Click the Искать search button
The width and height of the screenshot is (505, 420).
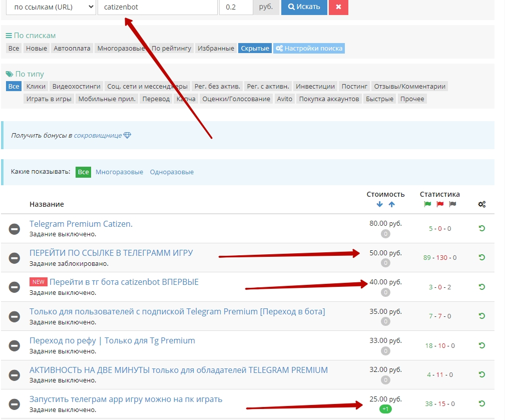[304, 7]
